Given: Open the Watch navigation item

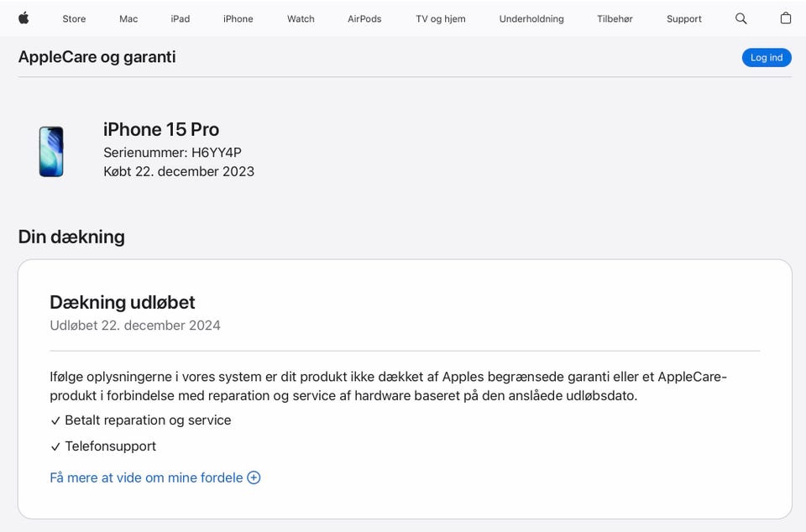Looking at the screenshot, I should 301,18.
